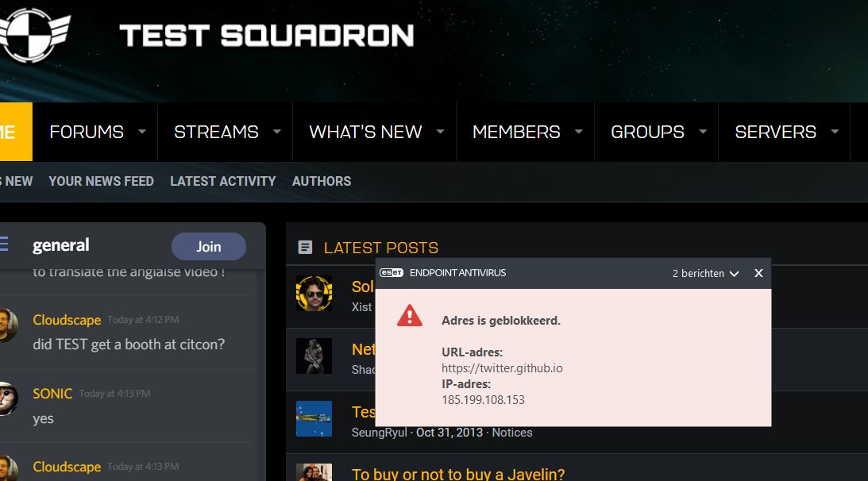Go to the Servers menu item

775,132
